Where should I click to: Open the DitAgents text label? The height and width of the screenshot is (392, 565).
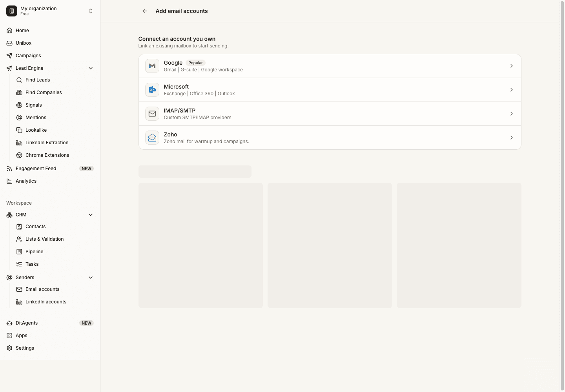[x=27, y=323]
